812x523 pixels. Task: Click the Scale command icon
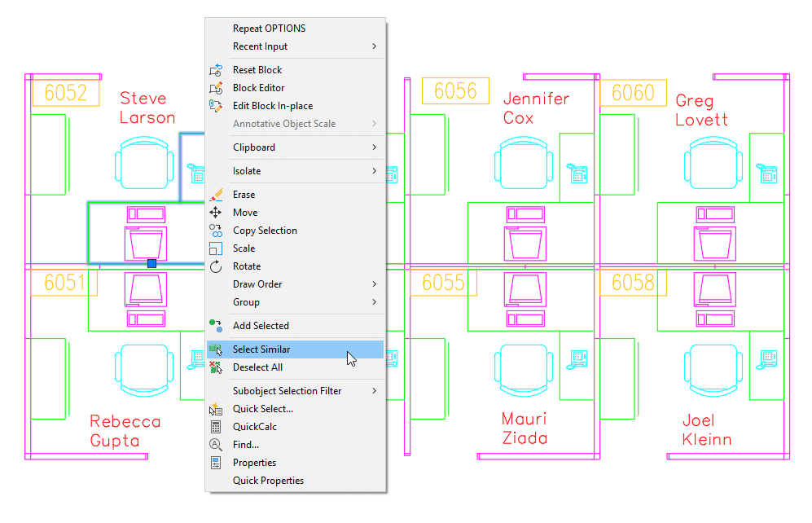point(214,248)
